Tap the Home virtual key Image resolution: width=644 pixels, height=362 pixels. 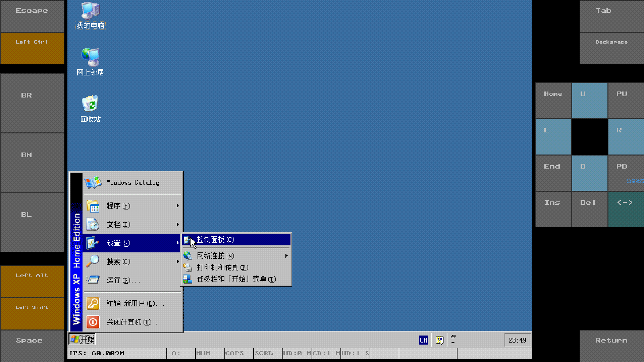click(553, 101)
